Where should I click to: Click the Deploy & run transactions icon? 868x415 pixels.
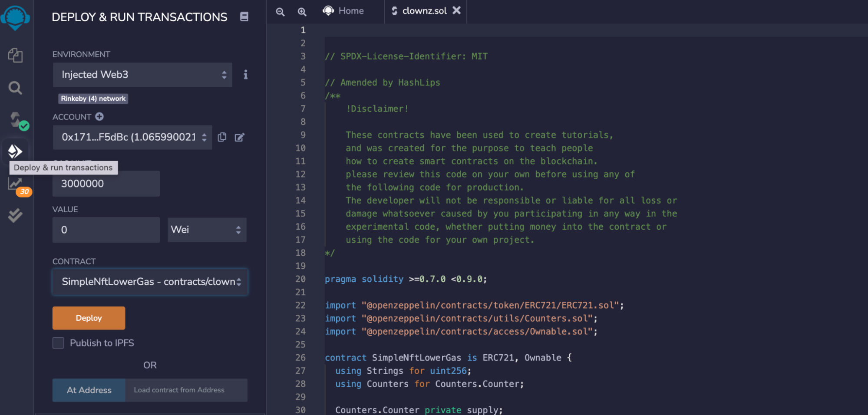(15, 151)
